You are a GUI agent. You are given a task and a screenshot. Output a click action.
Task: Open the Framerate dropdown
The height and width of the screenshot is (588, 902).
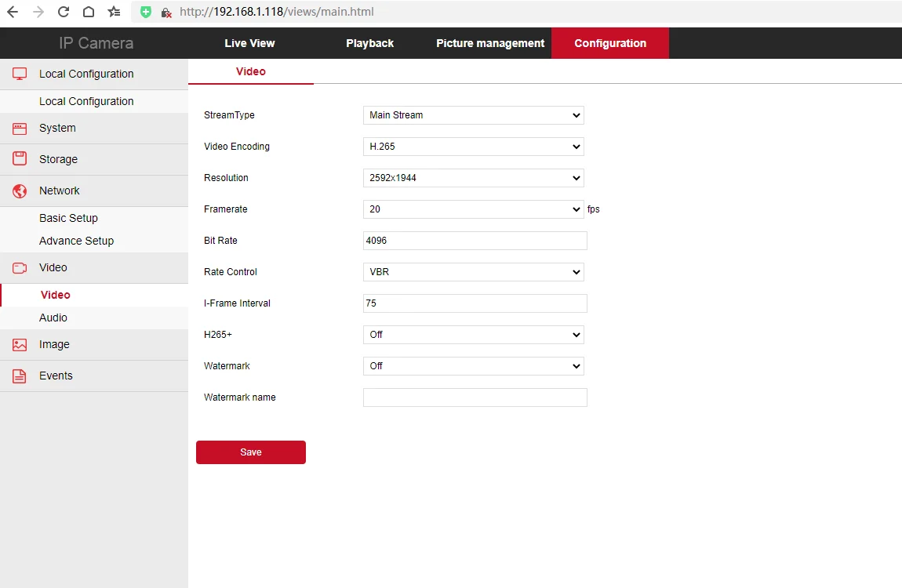pyautogui.click(x=474, y=209)
